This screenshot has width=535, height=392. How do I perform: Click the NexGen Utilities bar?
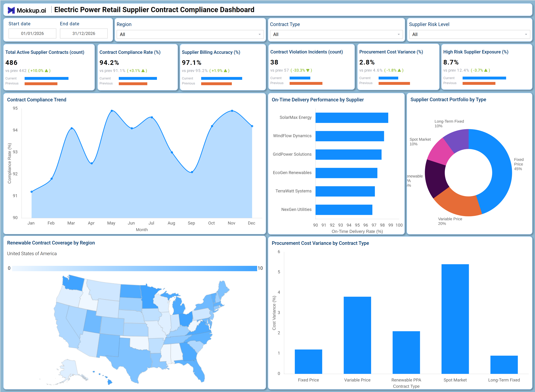click(344, 210)
